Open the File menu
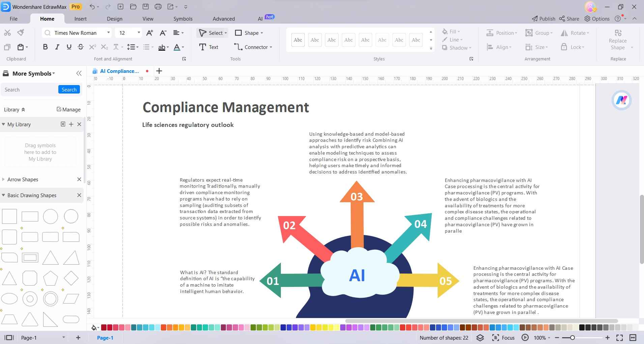The height and width of the screenshot is (344, 644). point(13,19)
